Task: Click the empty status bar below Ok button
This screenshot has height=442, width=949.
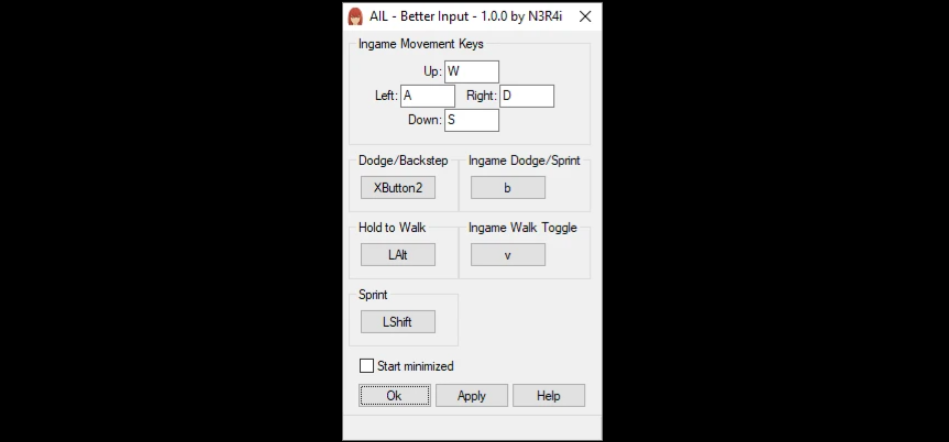Action: [472, 427]
